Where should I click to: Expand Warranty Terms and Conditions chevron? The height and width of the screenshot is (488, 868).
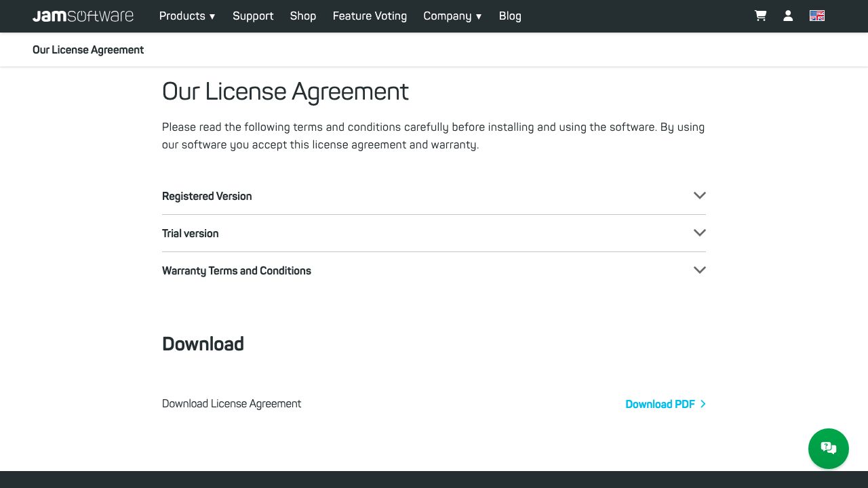click(700, 270)
